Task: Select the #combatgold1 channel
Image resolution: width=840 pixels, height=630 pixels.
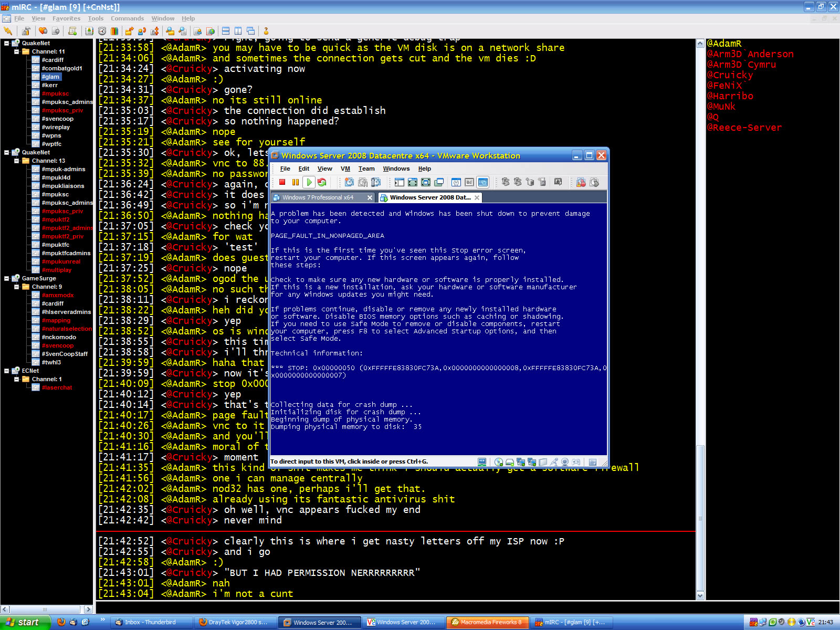Action: point(61,68)
